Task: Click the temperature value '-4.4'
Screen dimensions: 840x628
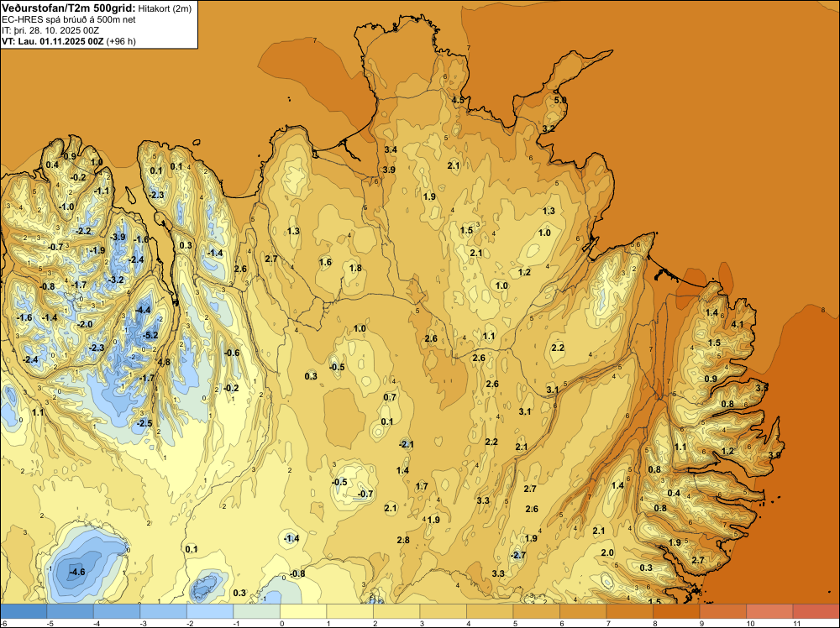Action: [x=143, y=310]
